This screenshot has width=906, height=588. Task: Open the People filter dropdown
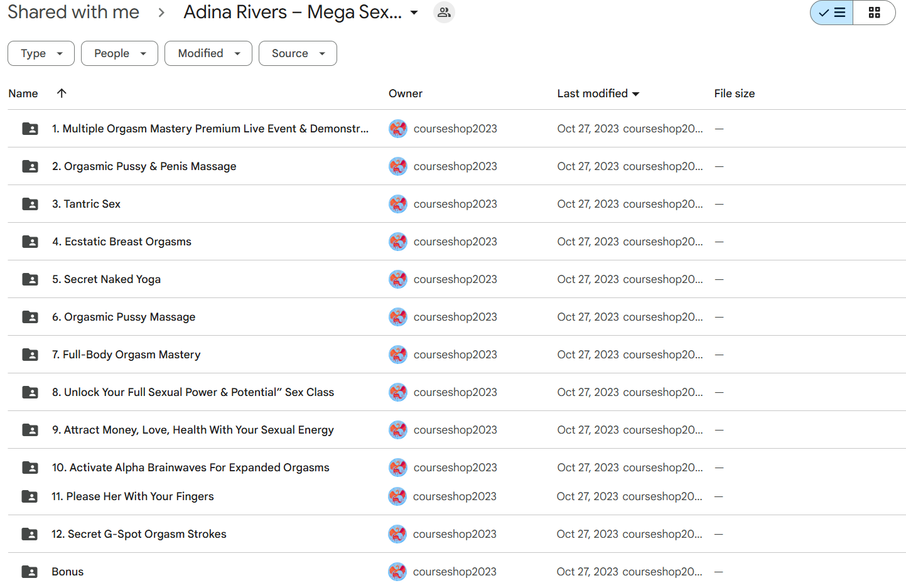coord(119,53)
